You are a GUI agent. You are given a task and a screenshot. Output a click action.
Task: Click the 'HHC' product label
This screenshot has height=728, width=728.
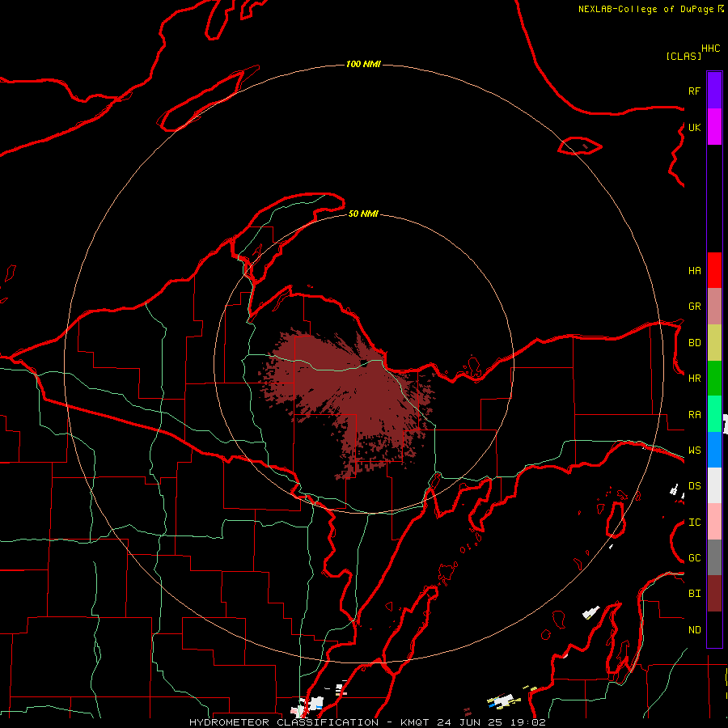(x=711, y=49)
